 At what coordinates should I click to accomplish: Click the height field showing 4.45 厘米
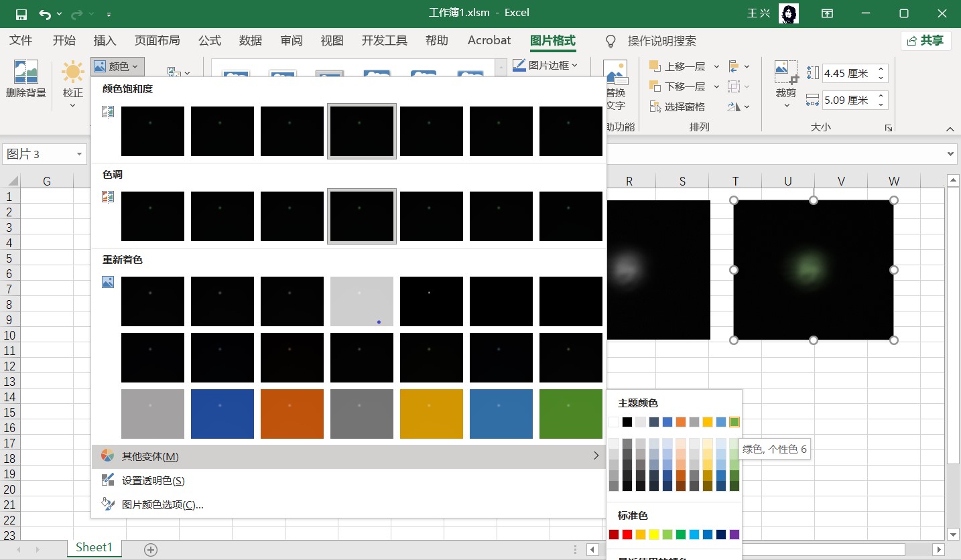[x=849, y=73]
